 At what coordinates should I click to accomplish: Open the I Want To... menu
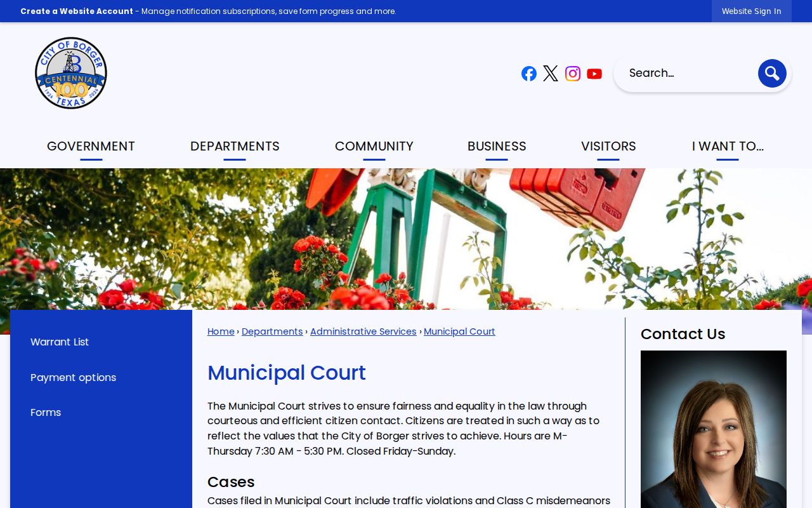728,147
